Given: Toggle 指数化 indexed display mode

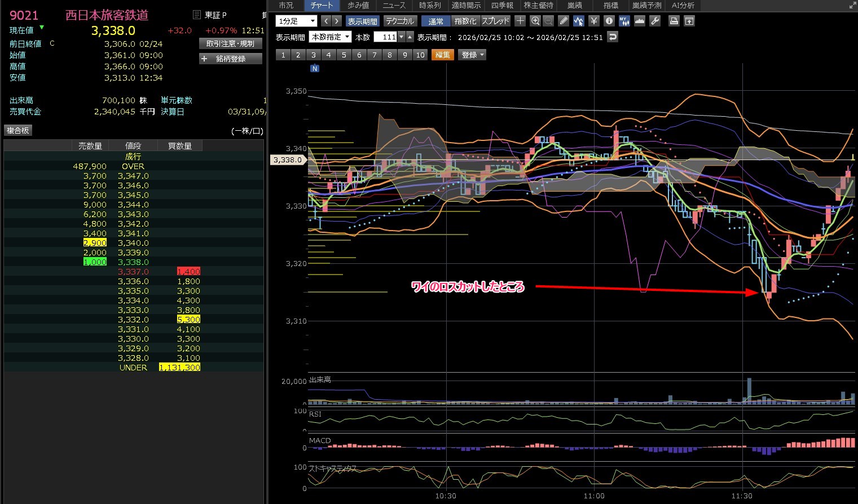Looking at the screenshot, I should coord(465,21).
